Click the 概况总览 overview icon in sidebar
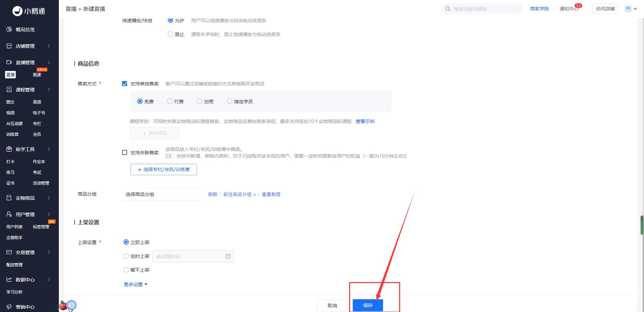This screenshot has height=312, width=644. 9,30
